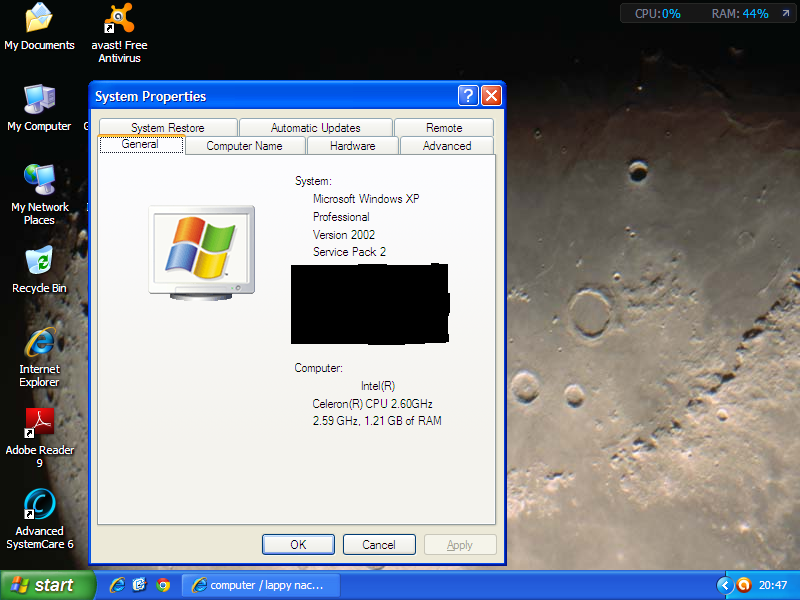Click the CPU: 0% readout
The width and height of the screenshot is (800, 600).
(657, 14)
